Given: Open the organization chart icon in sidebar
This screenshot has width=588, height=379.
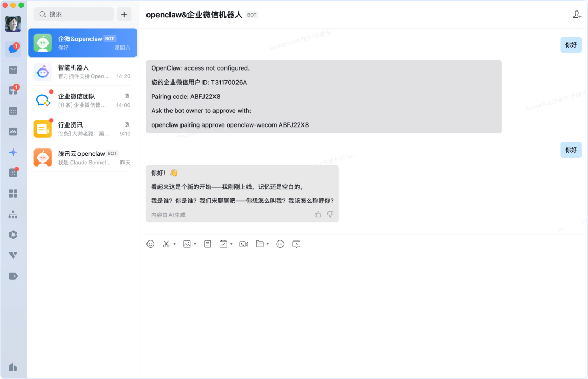Looking at the screenshot, I should (x=13, y=214).
